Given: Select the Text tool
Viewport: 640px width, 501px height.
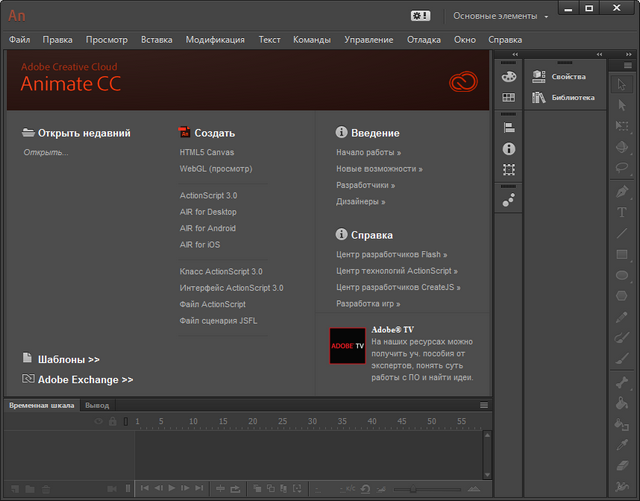Looking at the screenshot, I should (x=622, y=212).
